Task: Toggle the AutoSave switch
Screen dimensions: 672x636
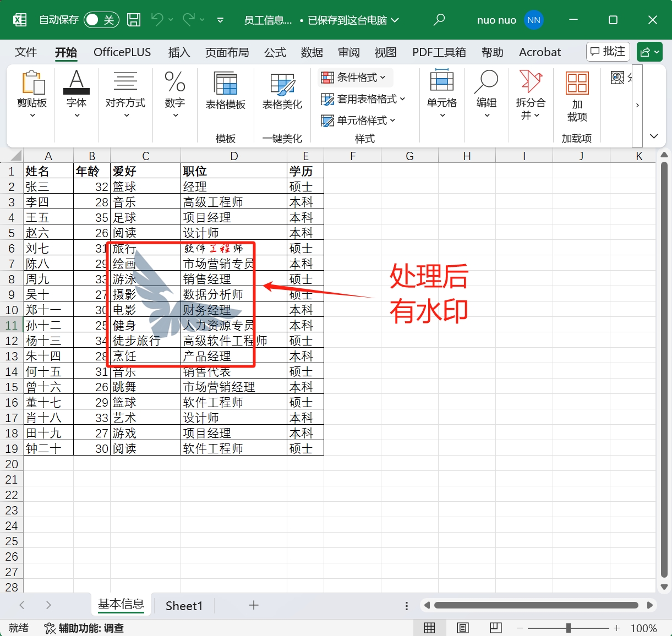Action: click(x=101, y=20)
